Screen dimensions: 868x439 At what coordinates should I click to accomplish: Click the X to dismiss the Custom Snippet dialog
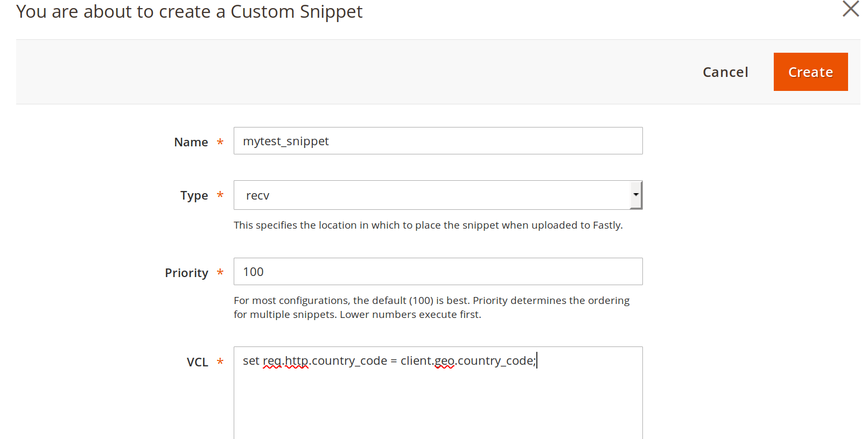pyautogui.click(x=850, y=9)
